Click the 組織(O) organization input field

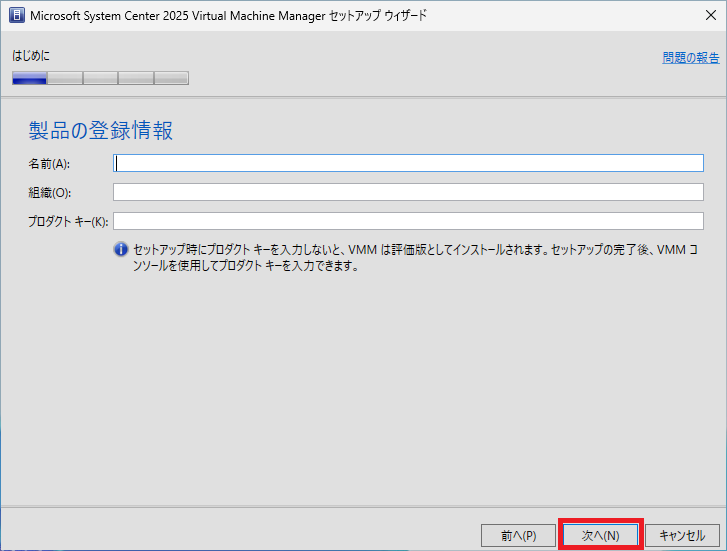coord(408,192)
